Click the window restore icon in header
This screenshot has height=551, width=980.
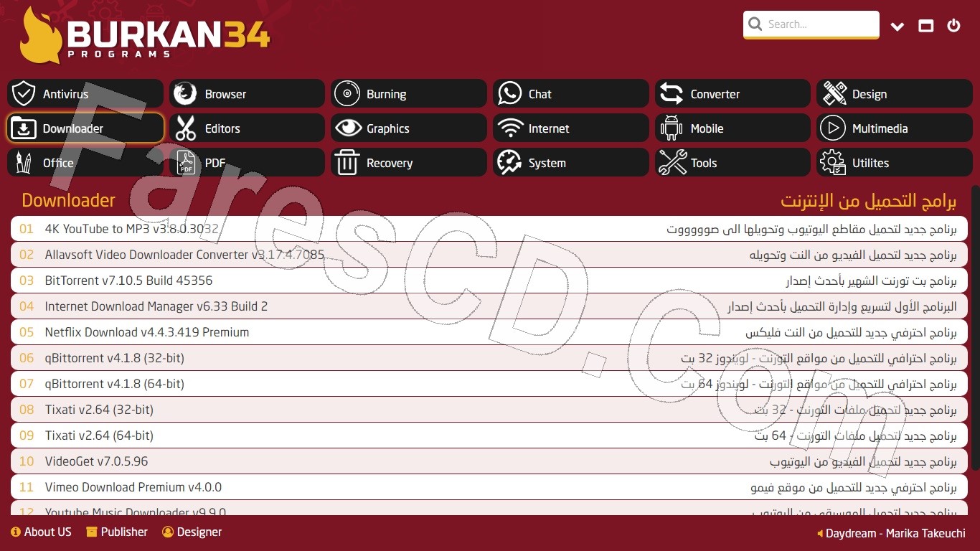(x=926, y=26)
